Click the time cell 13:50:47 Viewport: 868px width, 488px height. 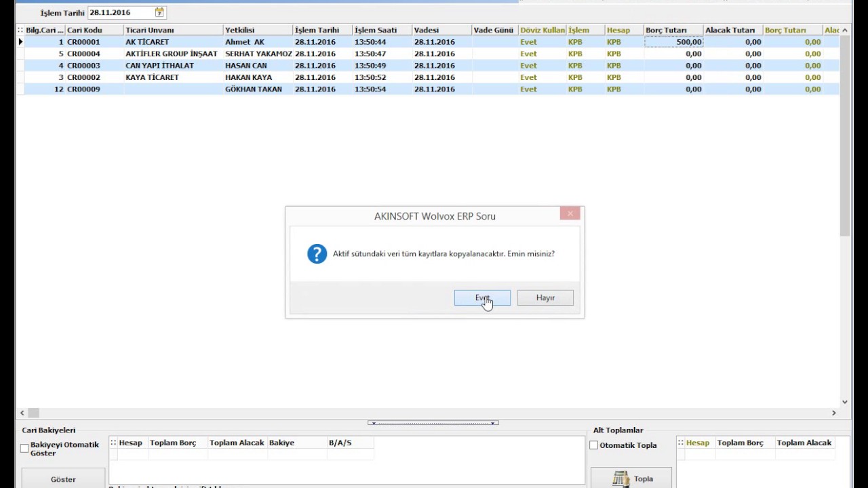pyautogui.click(x=382, y=54)
